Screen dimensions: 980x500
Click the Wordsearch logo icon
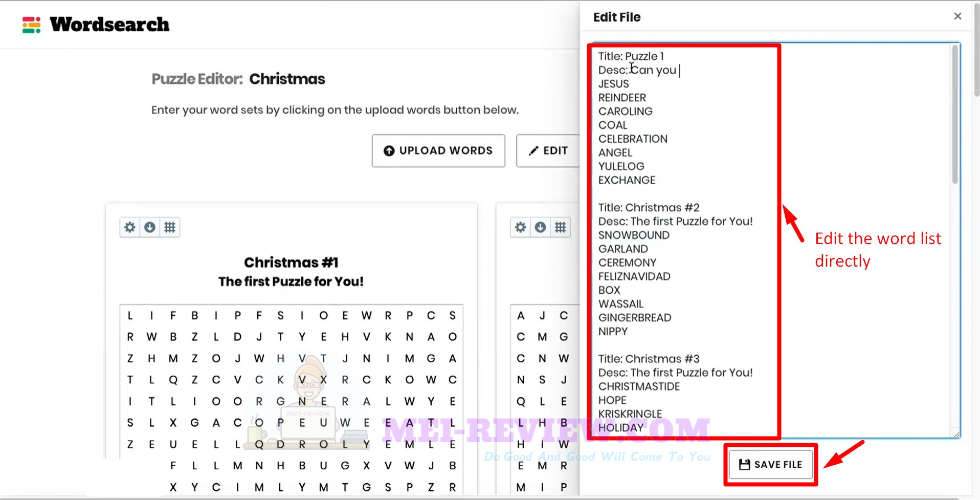31,25
